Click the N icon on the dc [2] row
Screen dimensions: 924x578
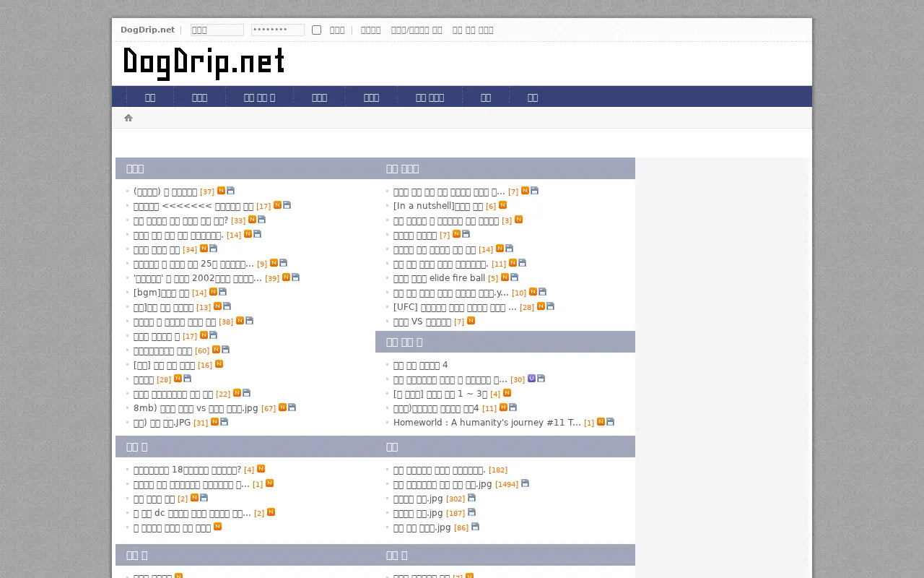tap(271, 512)
